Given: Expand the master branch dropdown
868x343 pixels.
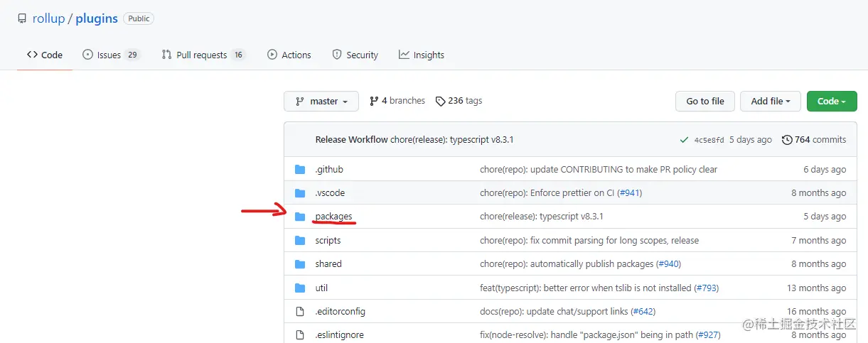Looking at the screenshot, I should point(321,102).
